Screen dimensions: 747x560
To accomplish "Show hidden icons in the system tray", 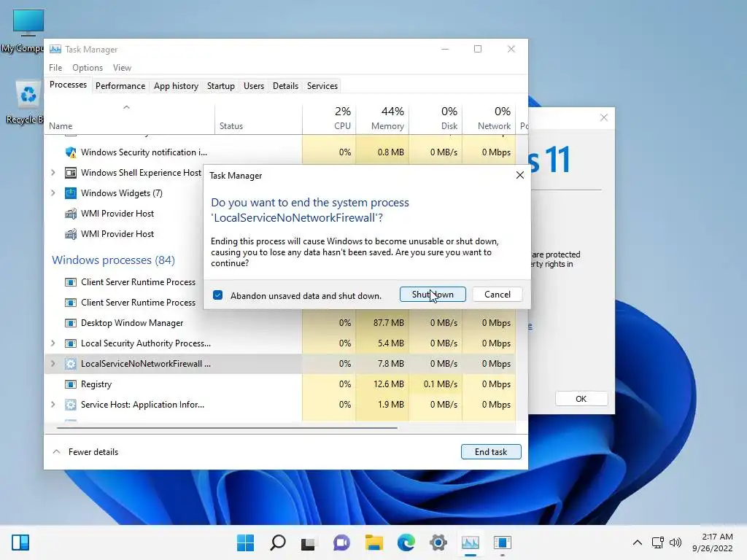I will pos(638,542).
